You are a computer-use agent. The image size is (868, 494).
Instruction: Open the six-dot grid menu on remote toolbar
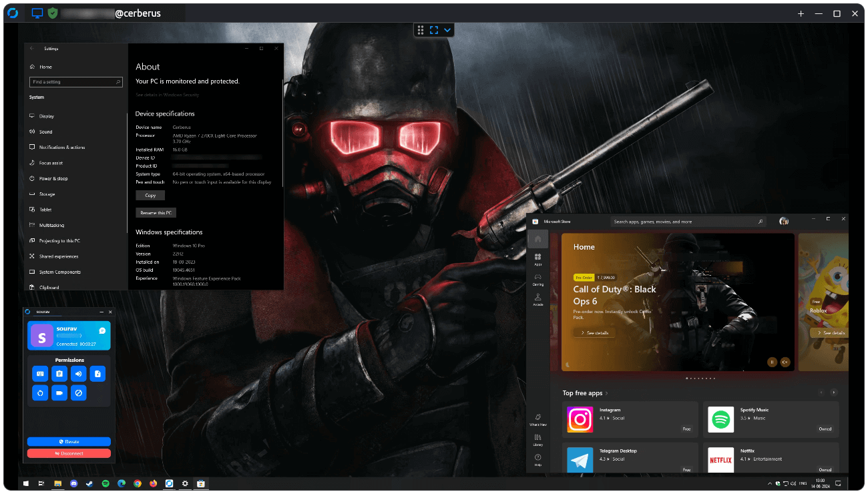[421, 29]
